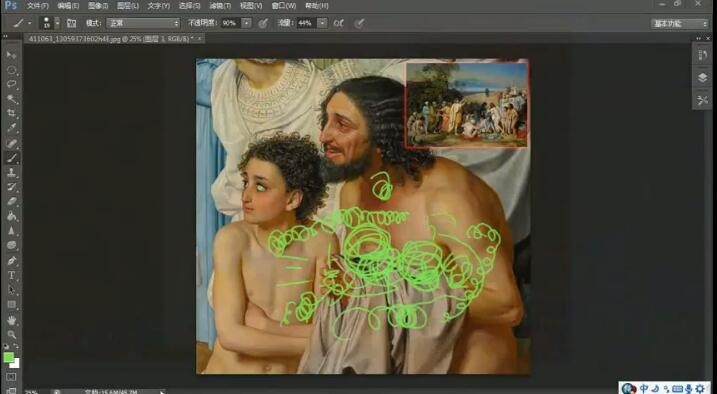Select the Zoom tool
The height and width of the screenshot is (394, 717).
(12, 335)
